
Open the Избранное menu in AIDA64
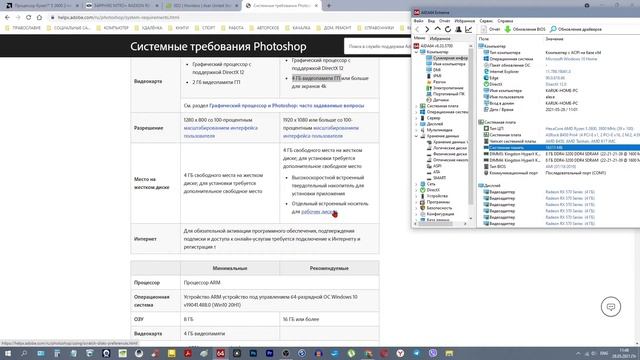click(464, 21)
